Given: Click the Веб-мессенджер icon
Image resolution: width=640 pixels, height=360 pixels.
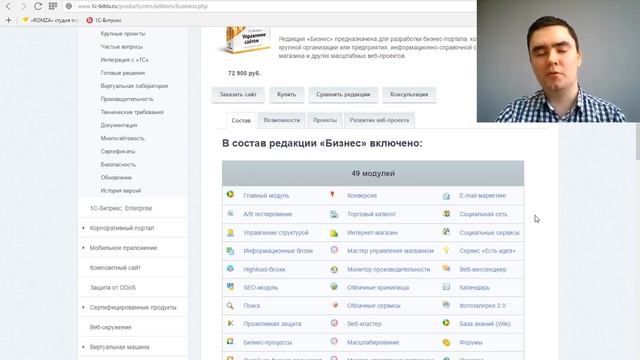Looking at the screenshot, I should 446,269.
